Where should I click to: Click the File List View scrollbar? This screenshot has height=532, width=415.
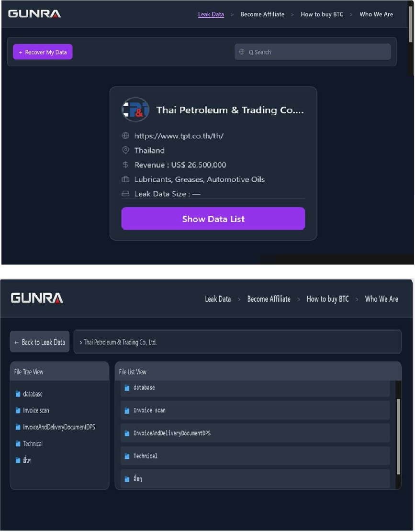pos(398,435)
